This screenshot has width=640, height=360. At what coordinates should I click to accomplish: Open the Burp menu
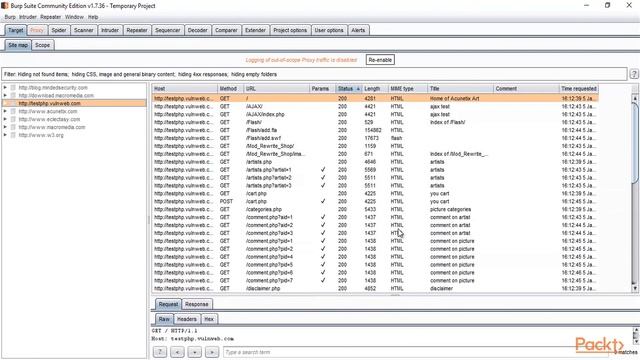click(x=10, y=17)
